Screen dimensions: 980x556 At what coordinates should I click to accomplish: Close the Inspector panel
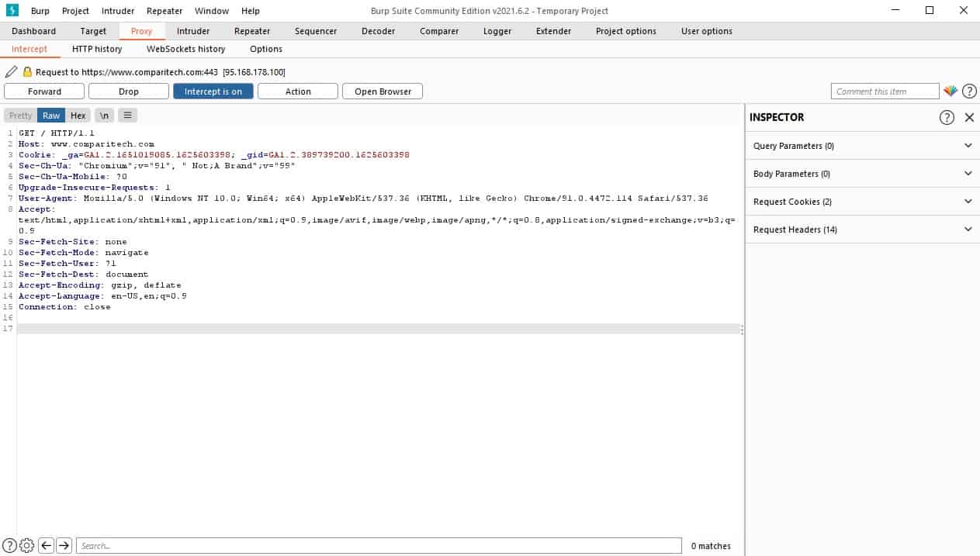(969, 117)
